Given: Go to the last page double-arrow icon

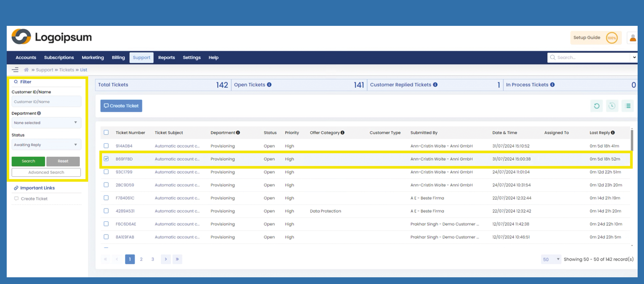Looking at the screenshot, I should 177,259.
